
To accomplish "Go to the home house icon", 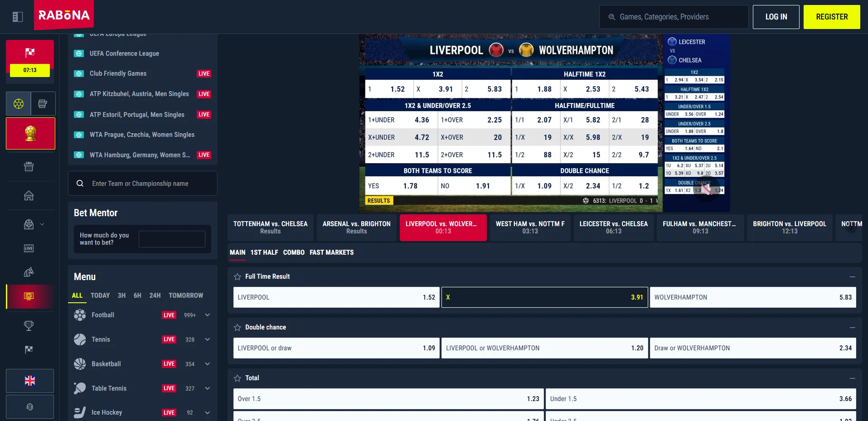I will 29,196.
